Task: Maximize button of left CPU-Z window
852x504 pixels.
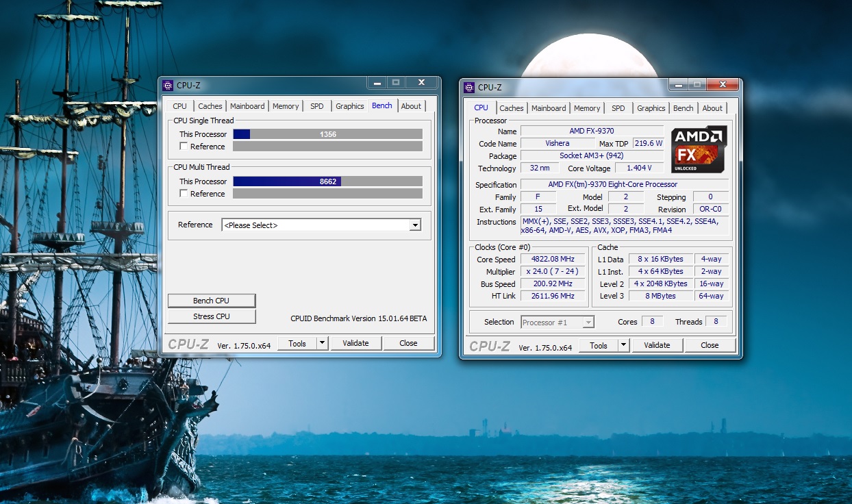Action: (x=396, y=83)
